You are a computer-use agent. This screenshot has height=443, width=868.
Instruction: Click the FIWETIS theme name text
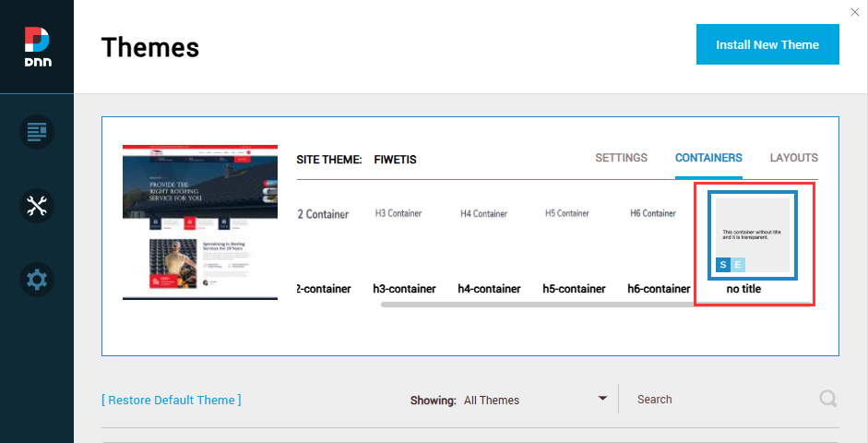(395, 160)
